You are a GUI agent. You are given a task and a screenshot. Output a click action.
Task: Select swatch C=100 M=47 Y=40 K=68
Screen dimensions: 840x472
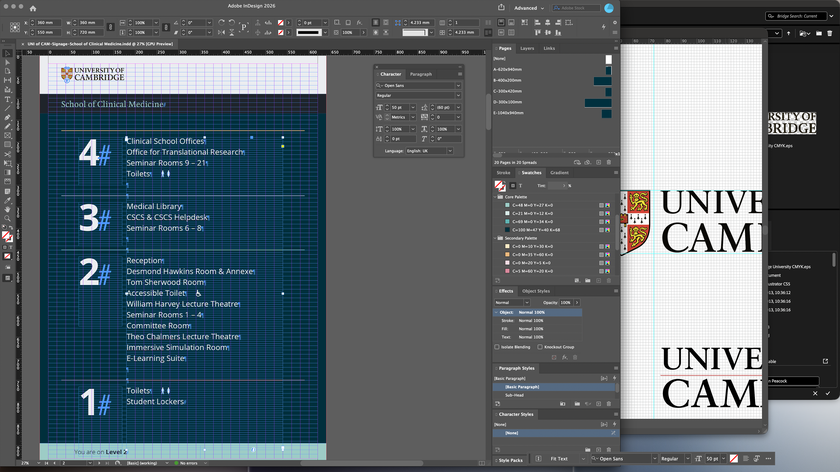pyautogui.click(x=552, y=230)
